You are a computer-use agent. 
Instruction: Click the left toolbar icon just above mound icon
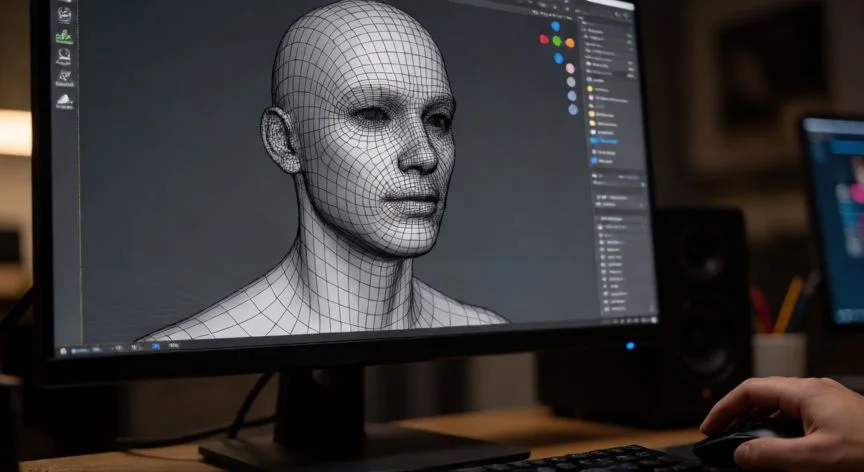65,79
